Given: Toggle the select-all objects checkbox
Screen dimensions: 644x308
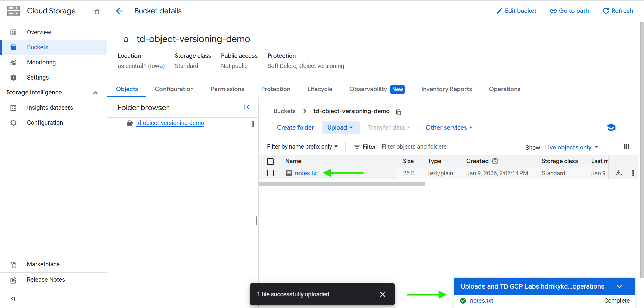Looking at the screenshot, I should (x=270, y=161).
